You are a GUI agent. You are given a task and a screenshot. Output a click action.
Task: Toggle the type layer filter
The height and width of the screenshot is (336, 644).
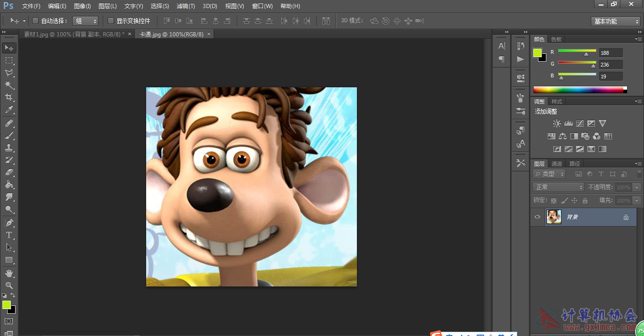(601, 174)
